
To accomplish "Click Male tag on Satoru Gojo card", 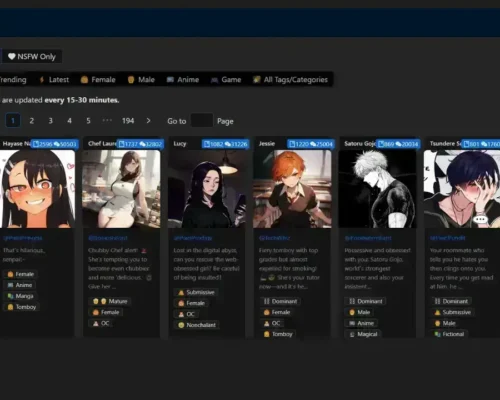I will (x=359, y=312).
